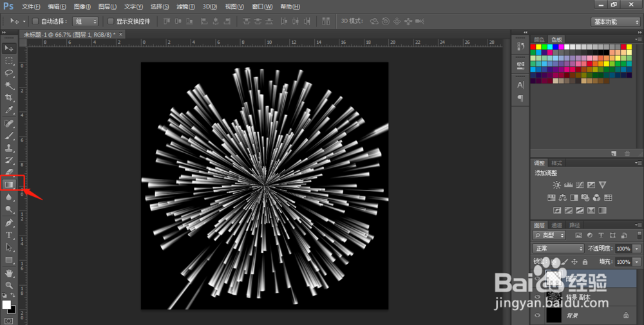The width and height of the screenshot is (644, 325).
Task: Open the fill (填充) slider dropdown
Action: click(637, 262)
